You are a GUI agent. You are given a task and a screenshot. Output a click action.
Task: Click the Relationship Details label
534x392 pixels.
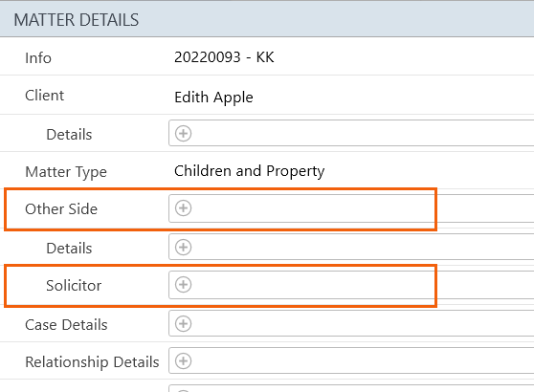pyautogui.click(x=92, y=362)
